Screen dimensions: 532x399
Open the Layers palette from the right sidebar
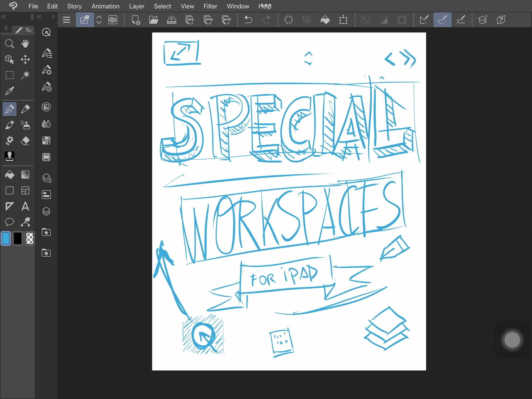46,211
